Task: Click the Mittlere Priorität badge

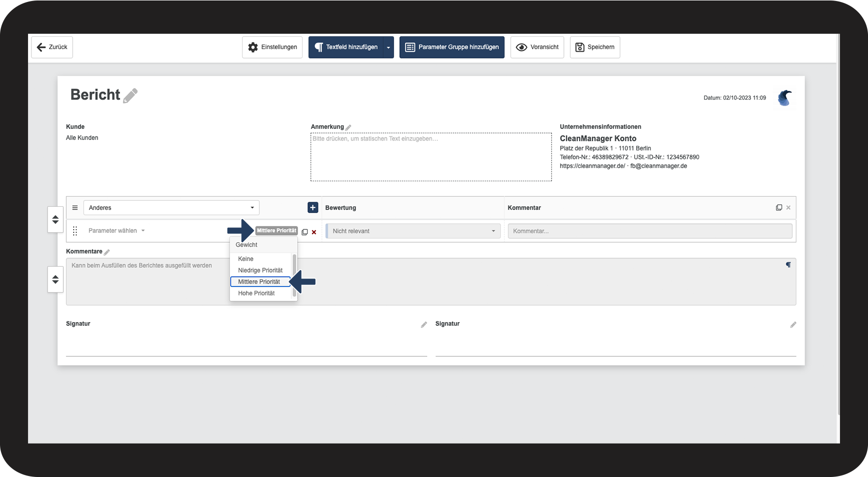Action: [277, 231]
